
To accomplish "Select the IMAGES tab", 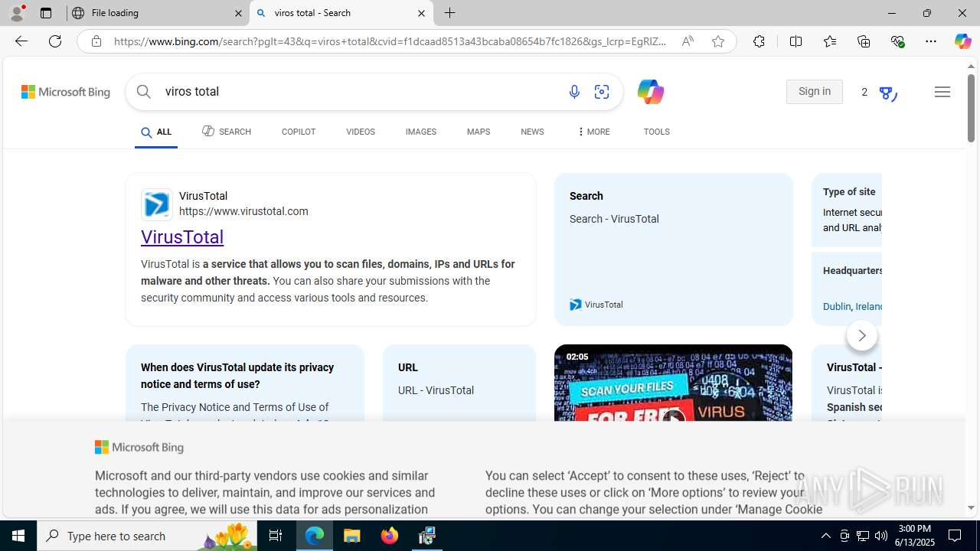I will tap(421, 132).
